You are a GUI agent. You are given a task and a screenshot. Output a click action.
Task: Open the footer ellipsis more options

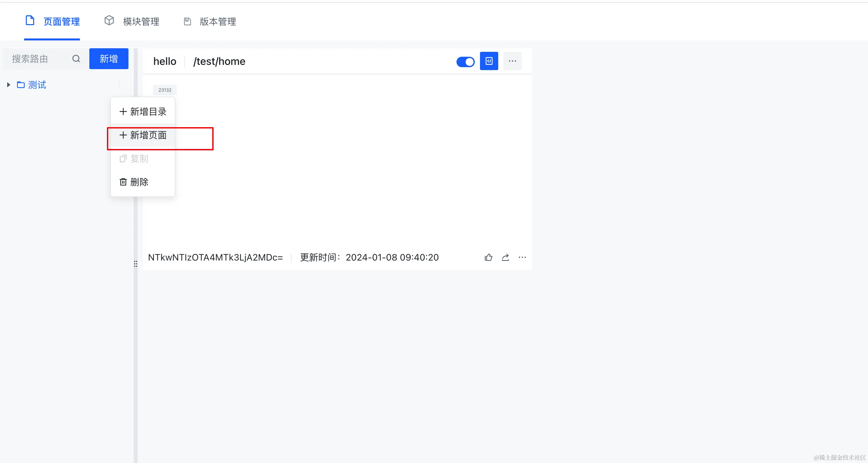(x=522, y=258)
